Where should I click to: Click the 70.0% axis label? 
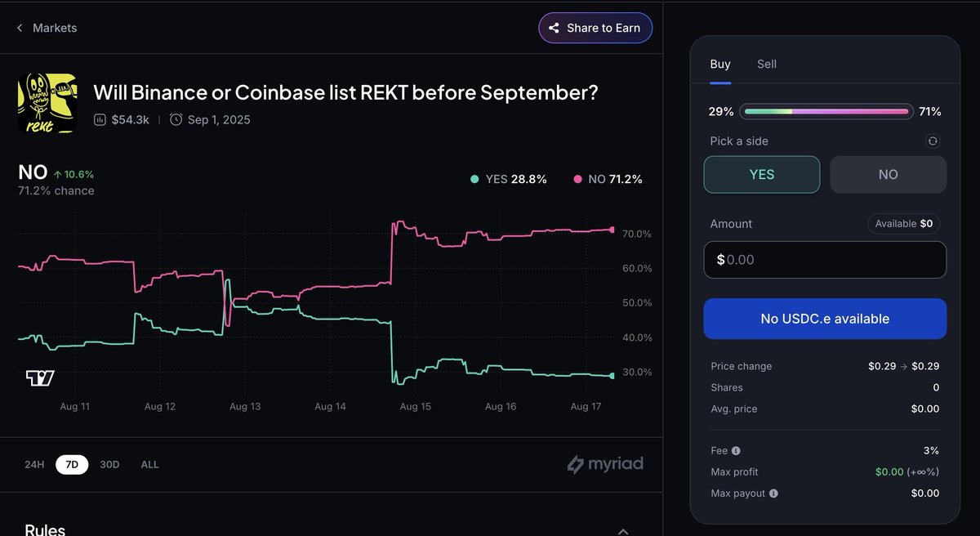pyautogui.click(x=637, y=234)
